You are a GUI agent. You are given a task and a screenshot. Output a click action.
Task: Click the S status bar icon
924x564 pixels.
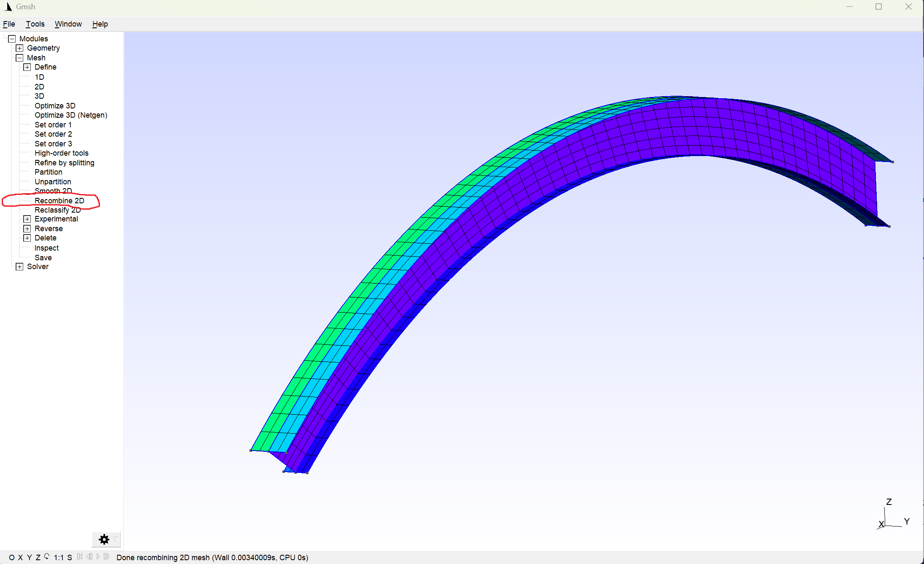pos(69,557)
